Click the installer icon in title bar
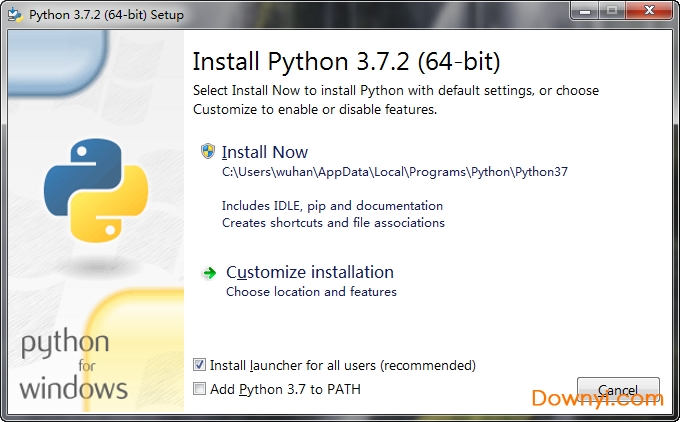The width and height of the screenshot is (680, 422). 15,14
